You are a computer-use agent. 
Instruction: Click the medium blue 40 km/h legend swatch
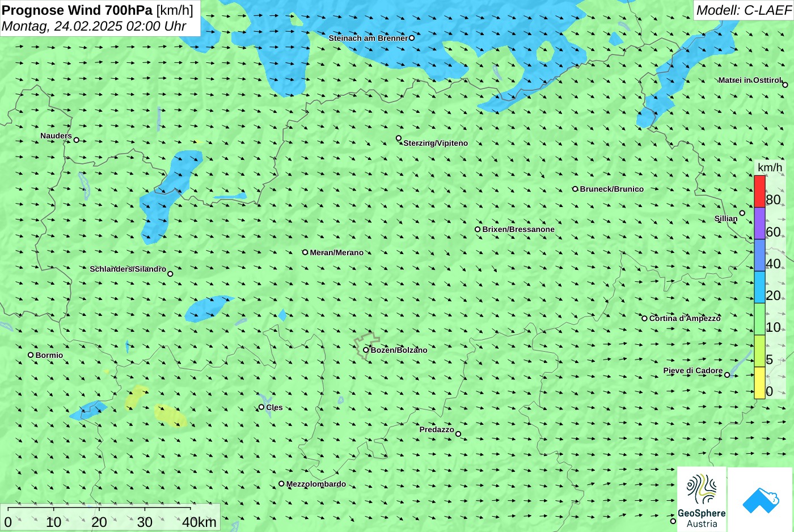coord(759,255)
